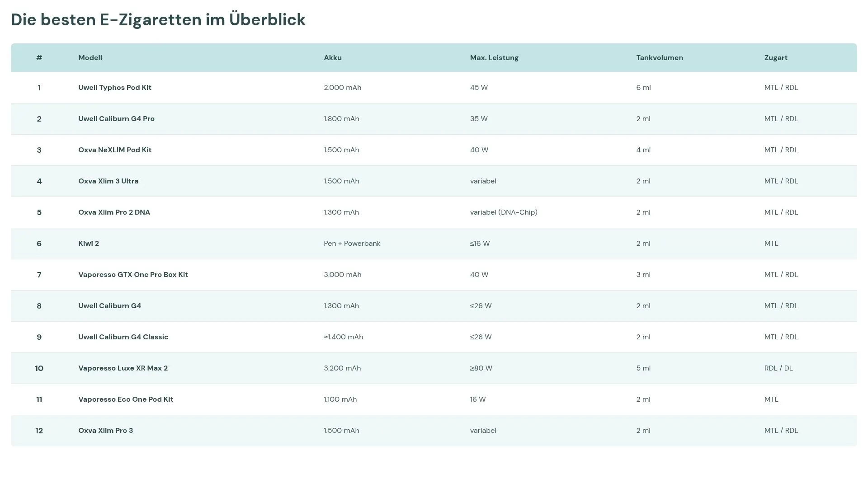Image resolution: width=868 pixels, height=488 pixels.
Task: Click the Oxva NeXLIM Pod Kit name
Action: 115,150
